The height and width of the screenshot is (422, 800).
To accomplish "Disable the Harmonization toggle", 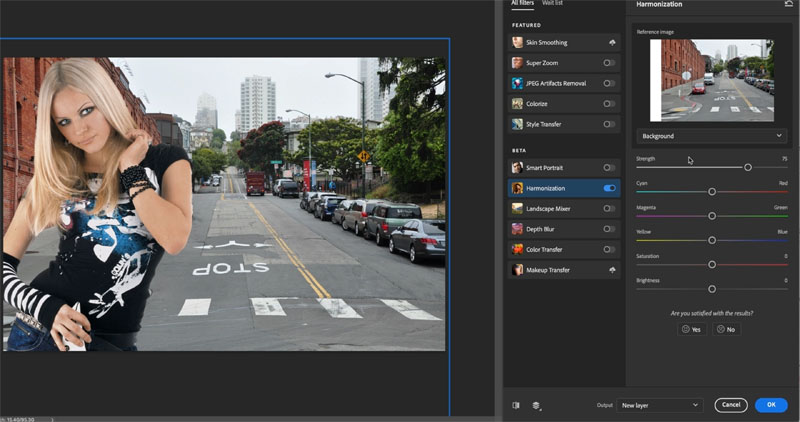I will tap(609, 188).
